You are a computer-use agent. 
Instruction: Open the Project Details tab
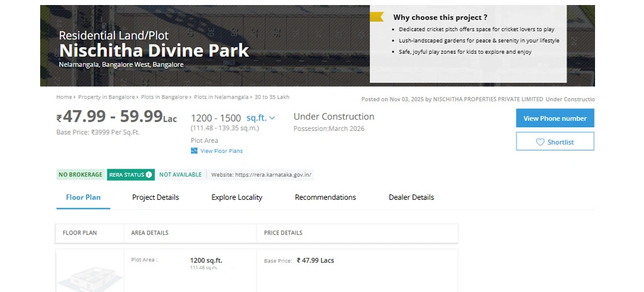point(155,197)
